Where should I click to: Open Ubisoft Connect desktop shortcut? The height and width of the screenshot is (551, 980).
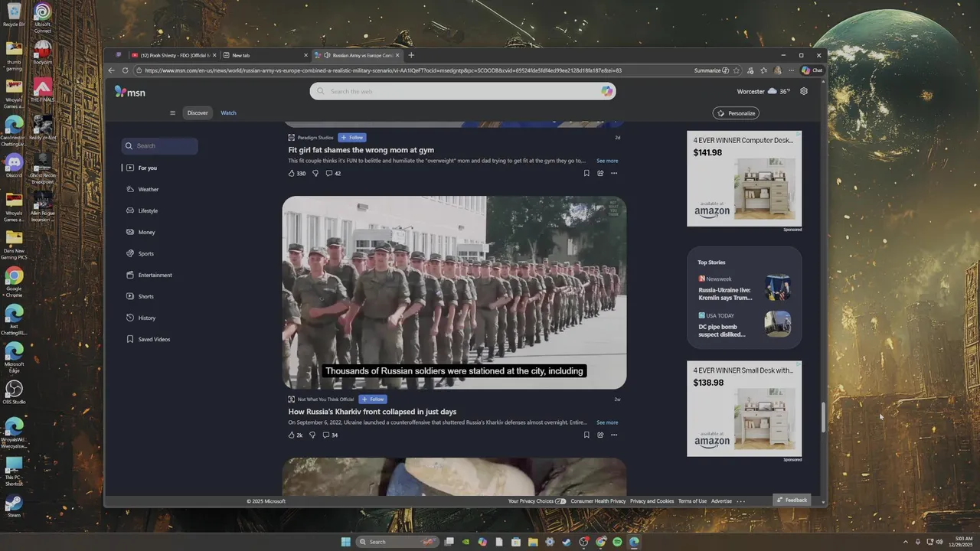point(43,18)
